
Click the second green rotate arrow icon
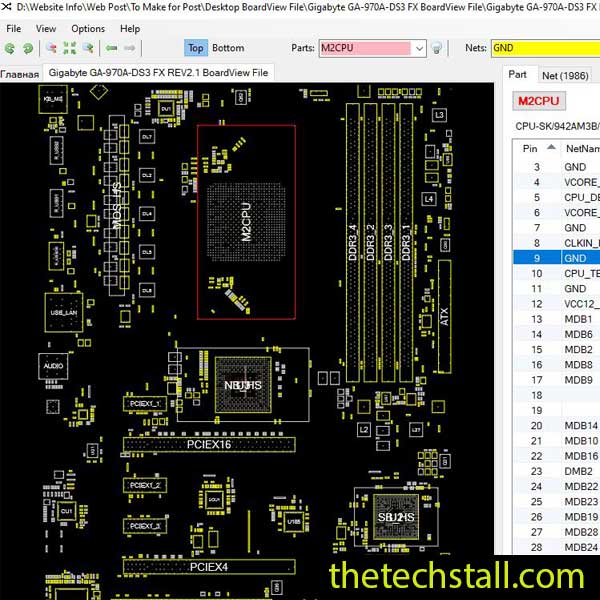(x=28, y=48)
